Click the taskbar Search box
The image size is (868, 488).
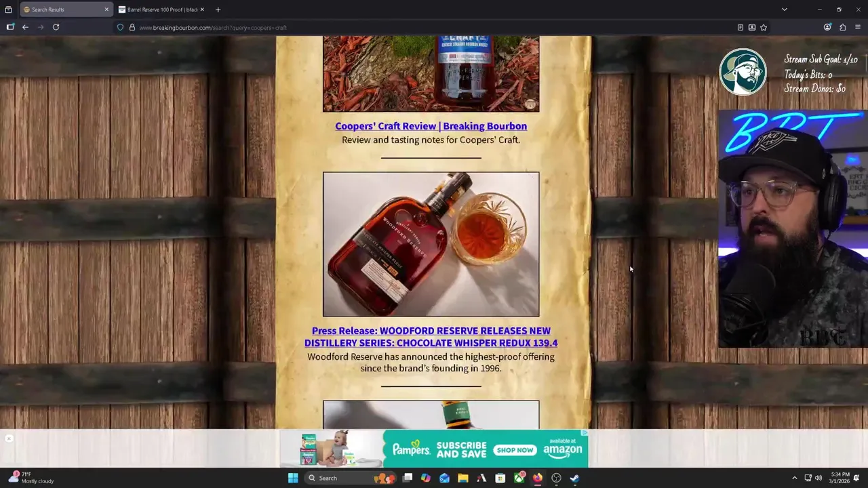349,478
